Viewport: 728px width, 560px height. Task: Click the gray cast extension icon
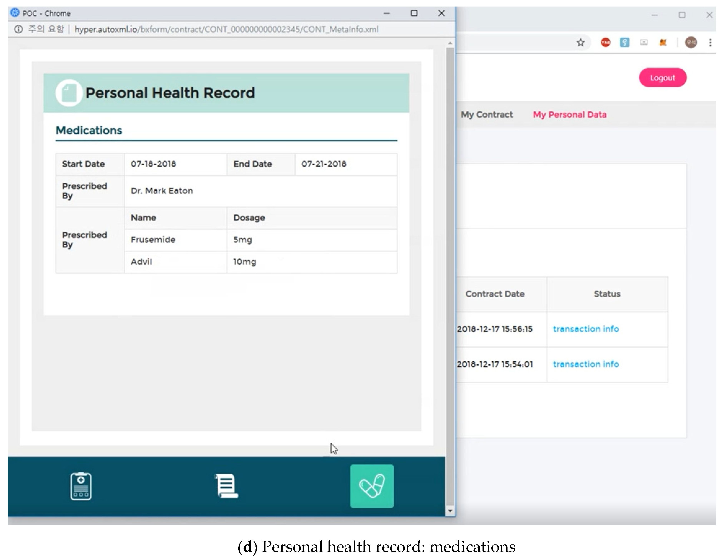[x=644, y=43]
